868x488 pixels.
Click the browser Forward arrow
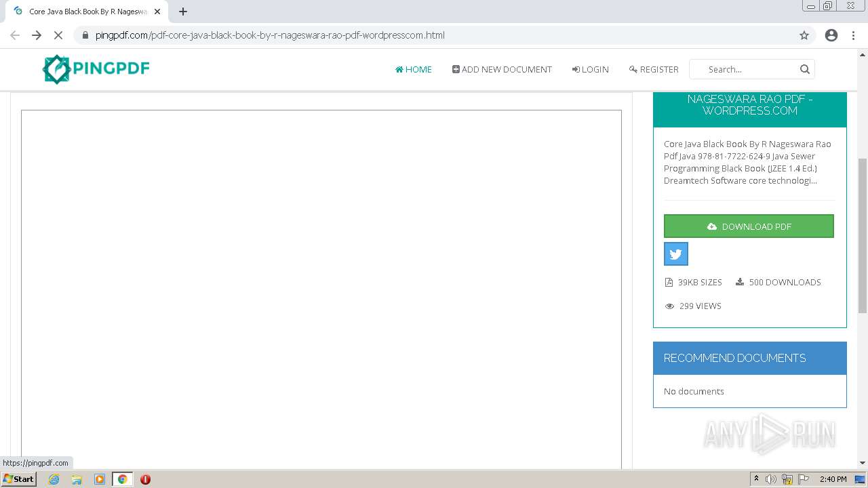click(x=37, y=35)
